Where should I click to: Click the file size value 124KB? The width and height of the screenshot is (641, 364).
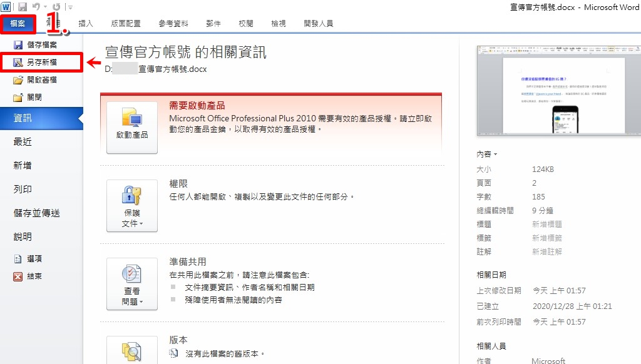(x=543, y=169)
